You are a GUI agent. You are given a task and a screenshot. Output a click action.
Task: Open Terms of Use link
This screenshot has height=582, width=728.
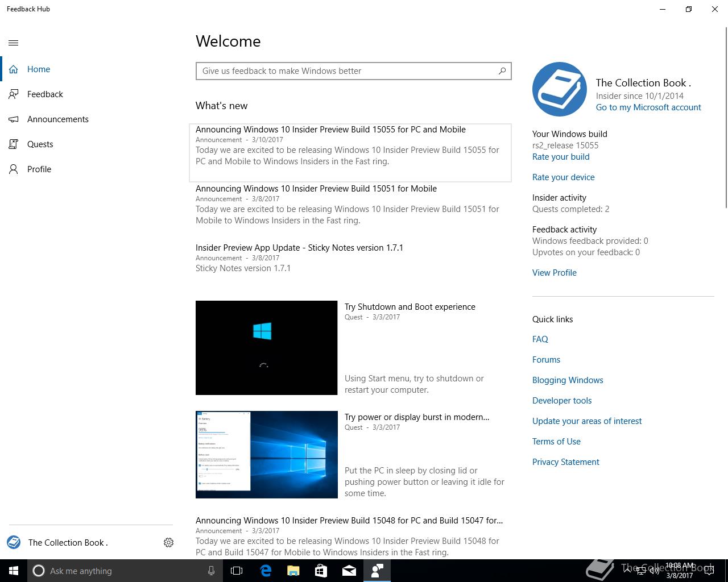[x=556, y=442]
